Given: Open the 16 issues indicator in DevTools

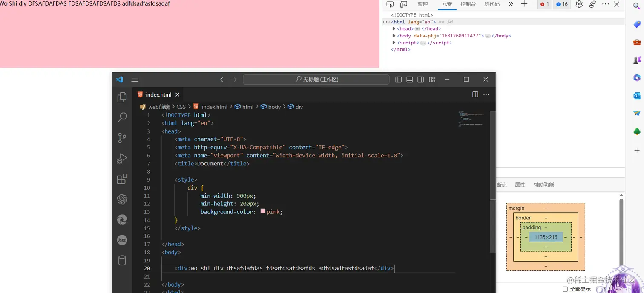Looking at the screenshot, I should (x=562, y=4).
